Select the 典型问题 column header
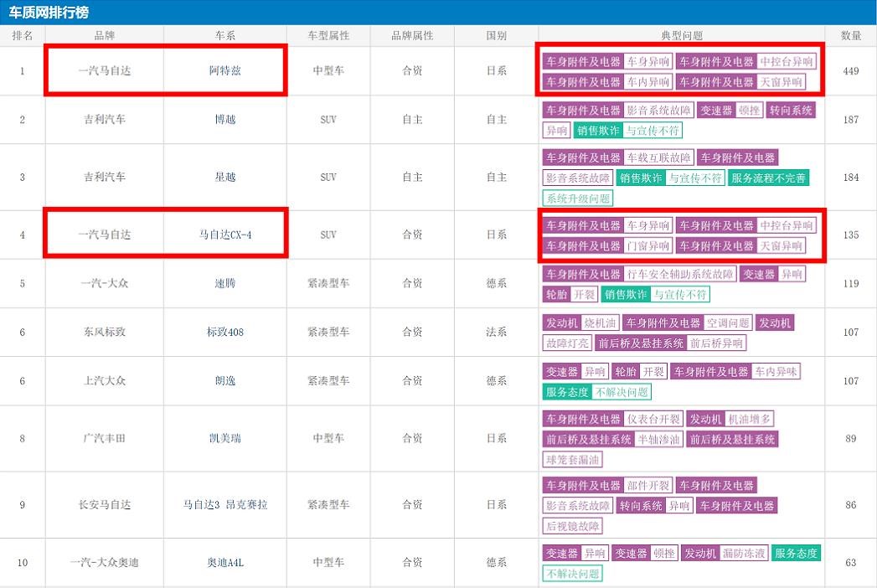 (x=681, y=36)
